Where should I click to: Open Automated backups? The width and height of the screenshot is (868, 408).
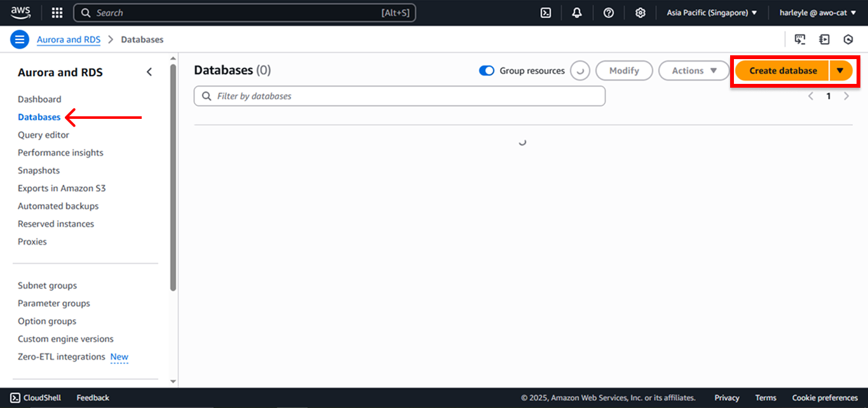coord(58,206)
